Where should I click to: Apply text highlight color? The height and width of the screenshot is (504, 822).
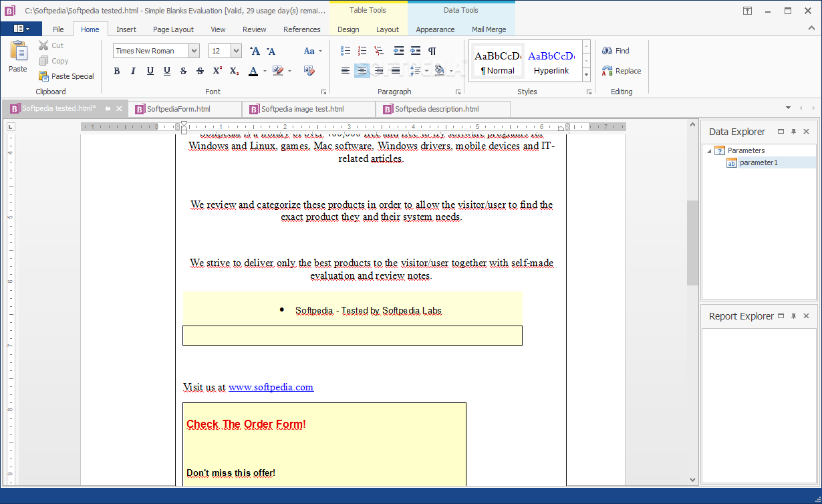coord(278,71)
